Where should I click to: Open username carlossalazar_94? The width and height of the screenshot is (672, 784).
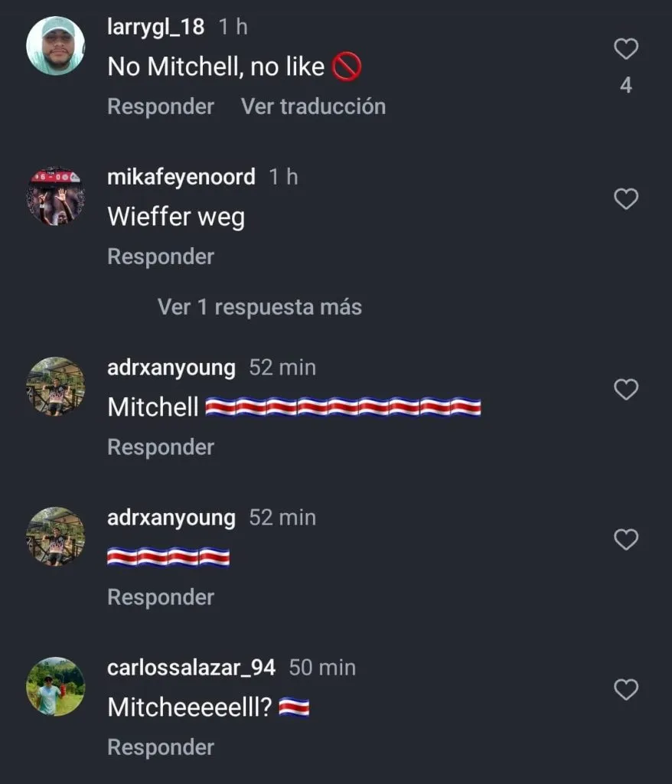point(191,668)
